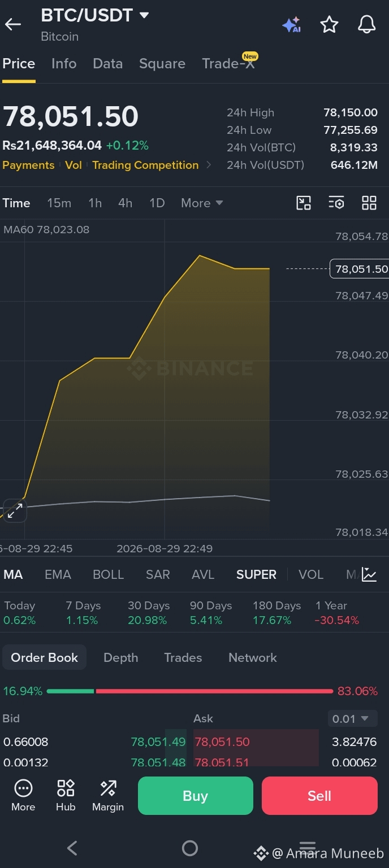389x868 pixels.
Task: Switch to the Depth tab
Action: point(121,658)
